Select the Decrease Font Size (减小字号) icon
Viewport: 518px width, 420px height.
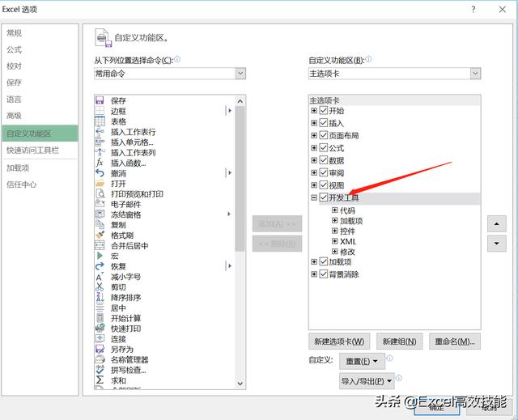pyautogui.click(x=100, y=277)
